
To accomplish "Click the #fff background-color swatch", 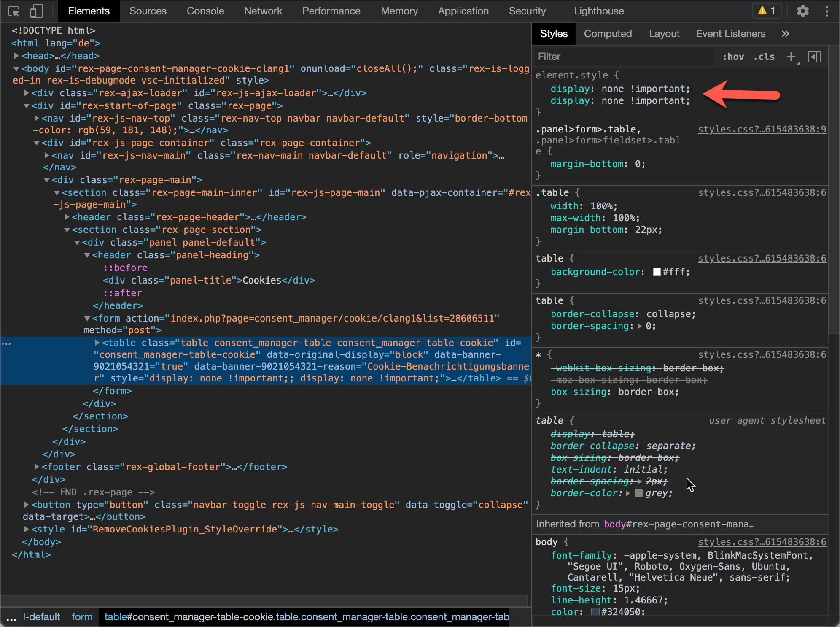I will point(657,272).
